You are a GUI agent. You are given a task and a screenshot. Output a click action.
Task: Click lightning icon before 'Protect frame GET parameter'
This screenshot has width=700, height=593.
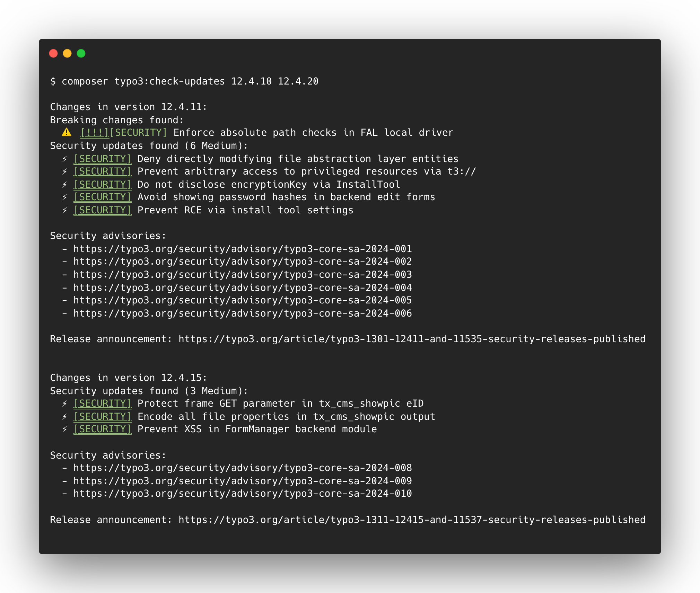point(65,404)
